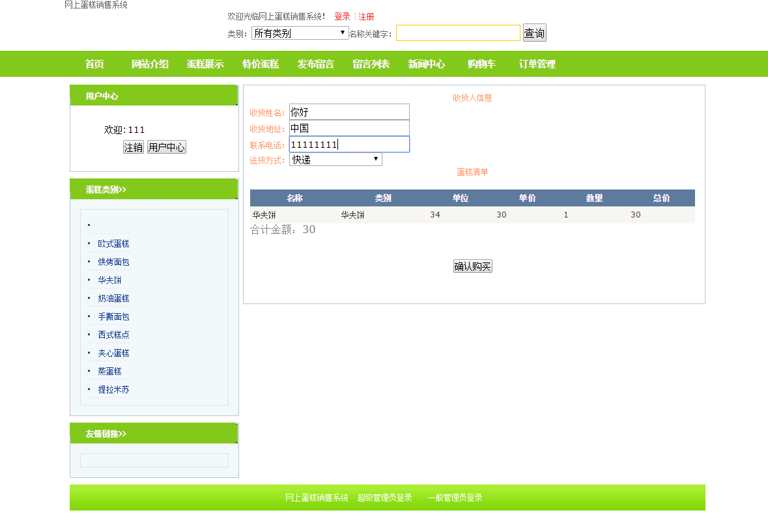Open the 所有类别 category dropdown
768x532 pixels.
(300, 33)
